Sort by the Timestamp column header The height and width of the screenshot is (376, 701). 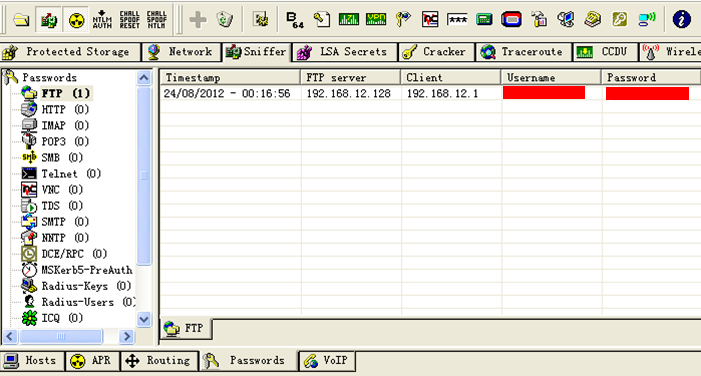pos(230,77)
